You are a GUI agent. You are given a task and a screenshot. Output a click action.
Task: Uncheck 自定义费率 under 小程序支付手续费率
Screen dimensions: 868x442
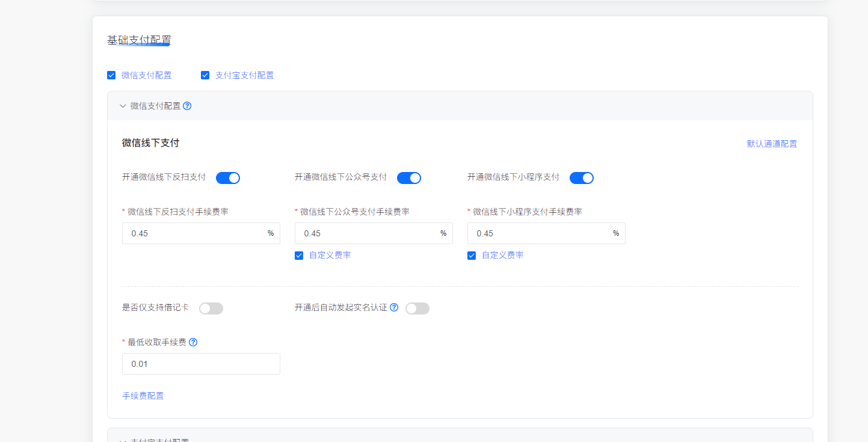tap(472, 256)
